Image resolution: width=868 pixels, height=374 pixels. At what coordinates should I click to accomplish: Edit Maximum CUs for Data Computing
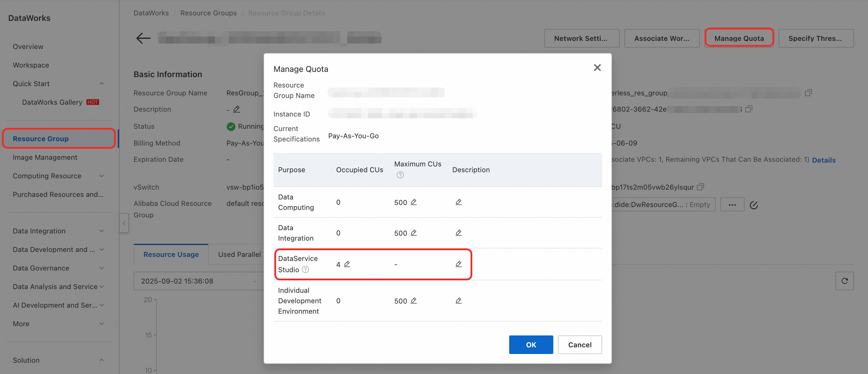pyautogui.click(x=413, y=202)
